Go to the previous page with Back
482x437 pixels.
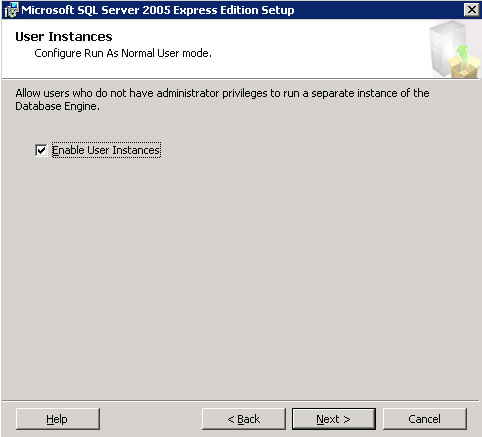click(x=244, y=419)
